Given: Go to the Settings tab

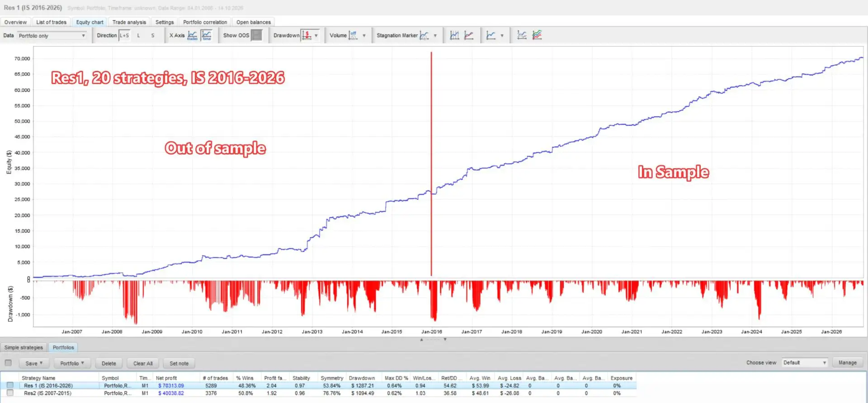Looking at the screenshot, I should (165, 22).
